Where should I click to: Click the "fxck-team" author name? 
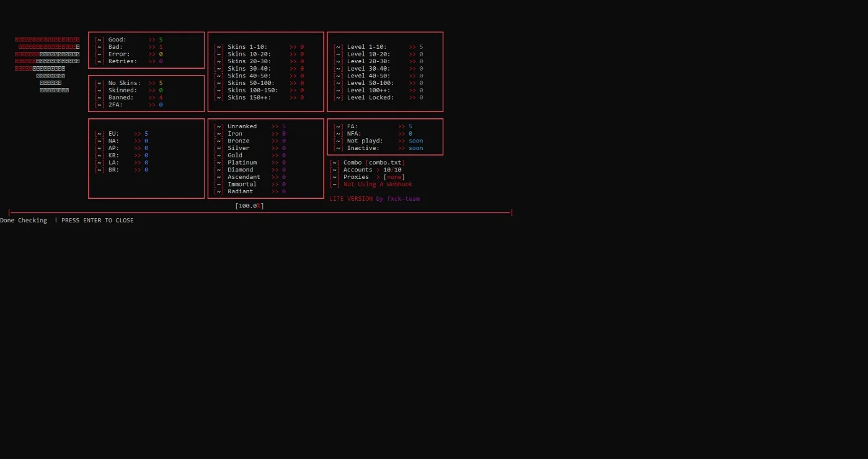404,199
